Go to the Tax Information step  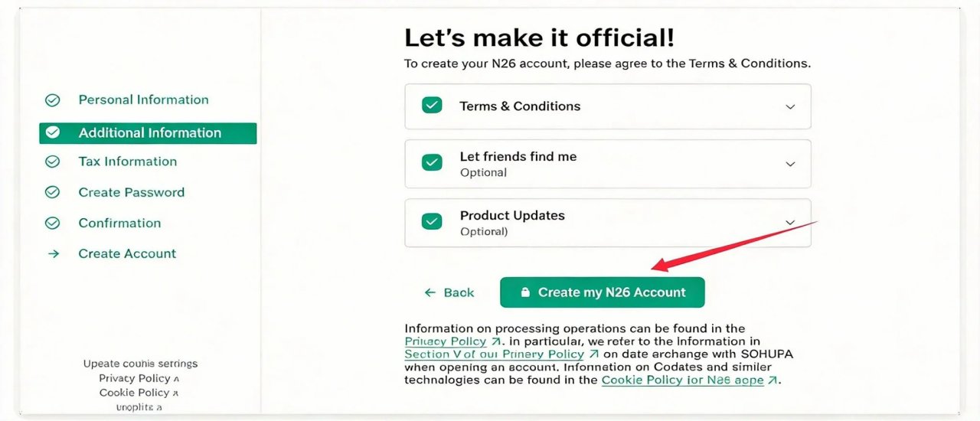(127, 162)
